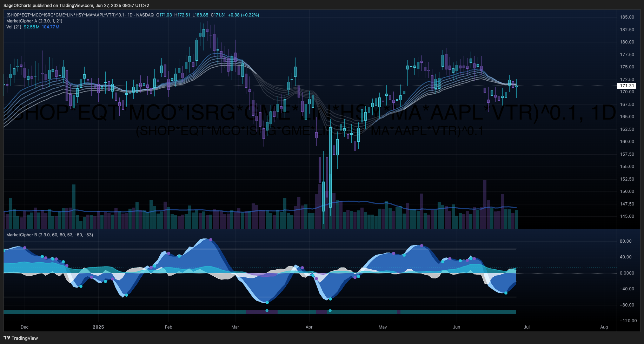Click the Apr label on time axis
Image resolution: width=644 pixels, height=344 pixels.
pyautogui.click(x=309, y=327)
